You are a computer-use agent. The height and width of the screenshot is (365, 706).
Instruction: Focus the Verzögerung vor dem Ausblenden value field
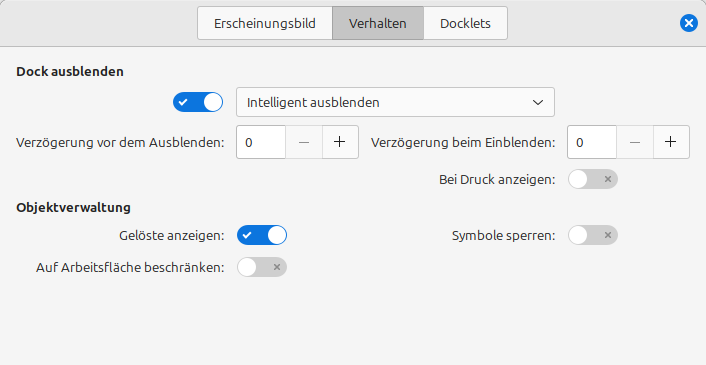click(x=261, y=142)
